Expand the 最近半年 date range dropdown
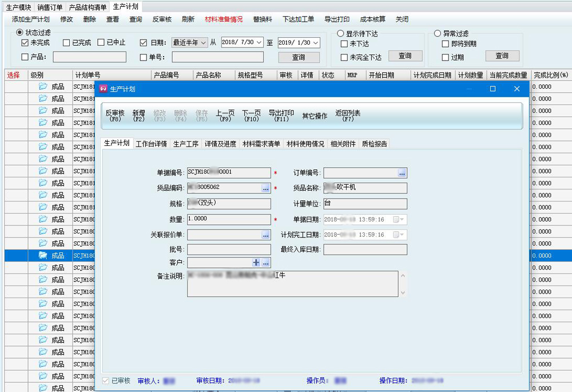This screenshot has width=572, height=392. click(204, 42)
